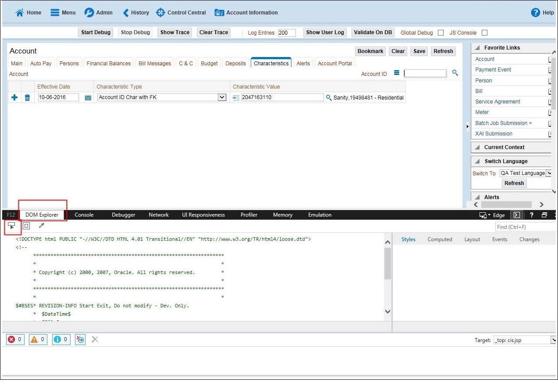Screen dimensions: 558x392
Task: Open the Characteristic Type dropdown
Action: (221, 97)
